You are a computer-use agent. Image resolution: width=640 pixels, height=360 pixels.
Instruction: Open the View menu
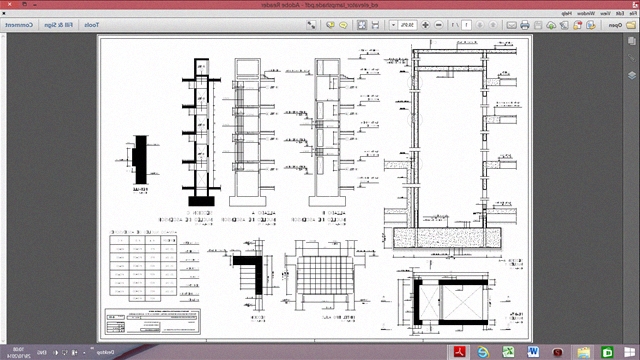tap(605, 13)
